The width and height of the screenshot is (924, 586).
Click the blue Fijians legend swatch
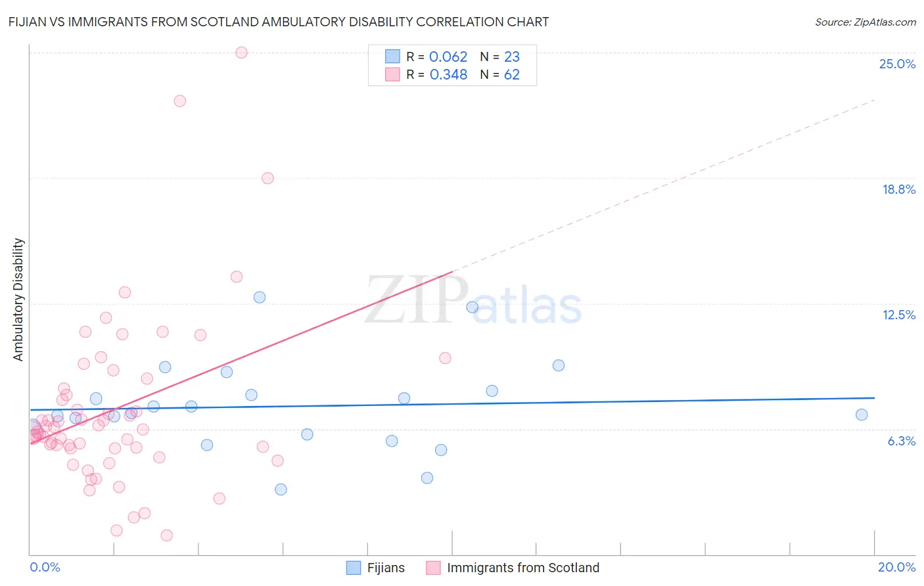pos(354,568)
